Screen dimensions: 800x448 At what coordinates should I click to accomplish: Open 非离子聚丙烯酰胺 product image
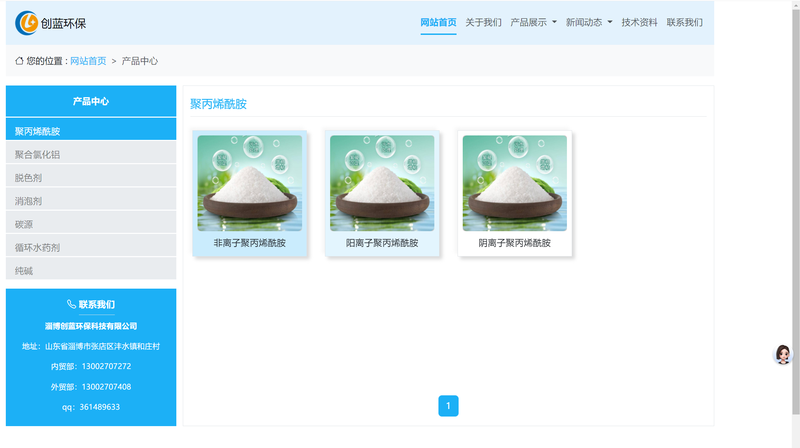249,183
